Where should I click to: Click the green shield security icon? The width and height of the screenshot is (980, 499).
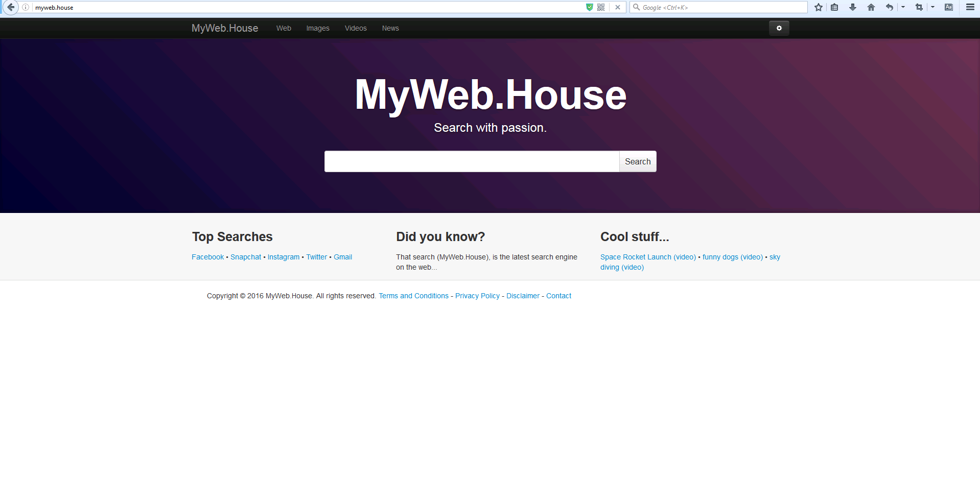click(x=590, y=7)
